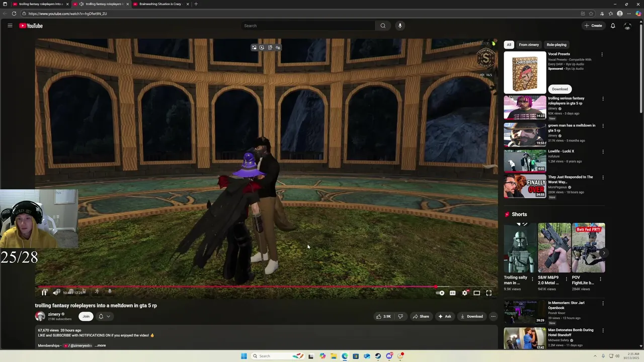644x362 pixels.
Task: Open taskbar clock showing 2:35 AM
Action: (631, 356)
